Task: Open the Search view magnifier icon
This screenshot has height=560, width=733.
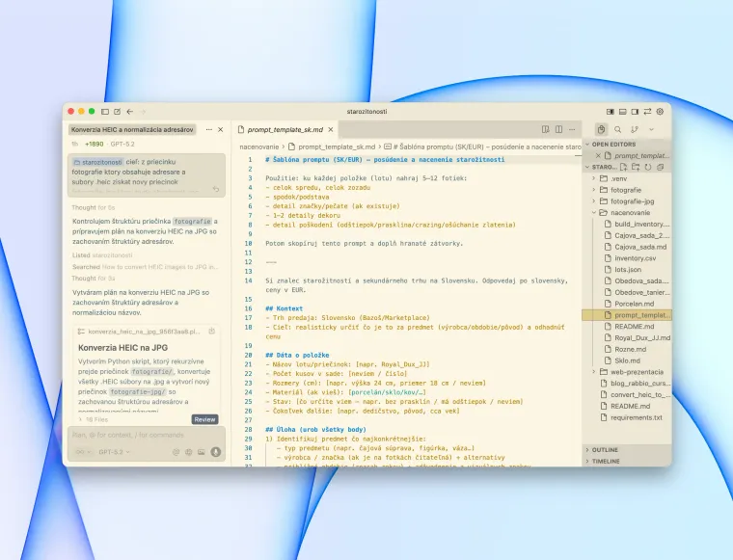Action: (618, 129)
